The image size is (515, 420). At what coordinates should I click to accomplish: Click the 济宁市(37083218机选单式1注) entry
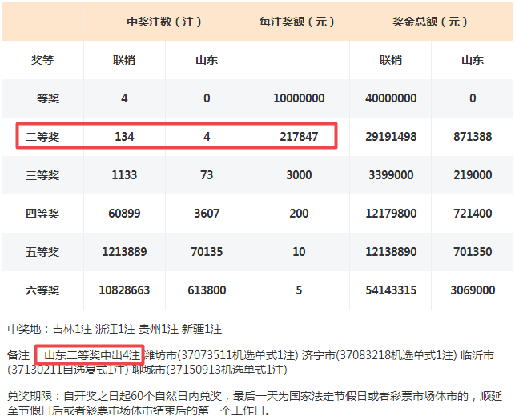pyautogui.click(x=380, y=355)
